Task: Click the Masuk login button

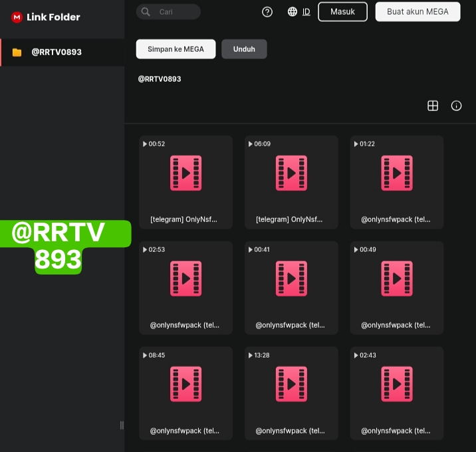Action: 343,12
